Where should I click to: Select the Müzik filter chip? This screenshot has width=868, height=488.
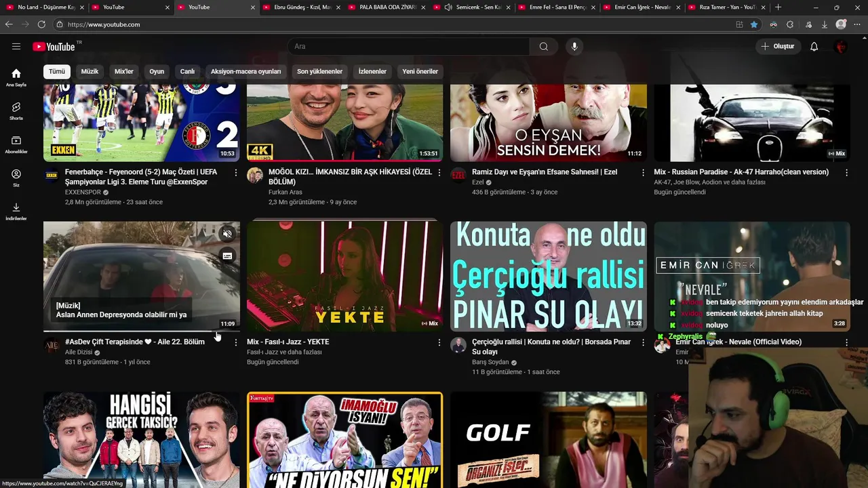[x=90, y=71]
